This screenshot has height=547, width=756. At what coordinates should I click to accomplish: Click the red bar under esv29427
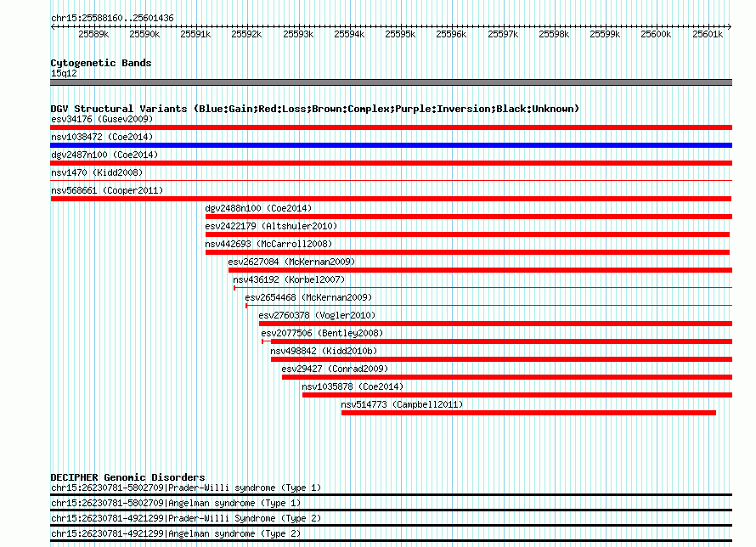click(x=507, y=377)
